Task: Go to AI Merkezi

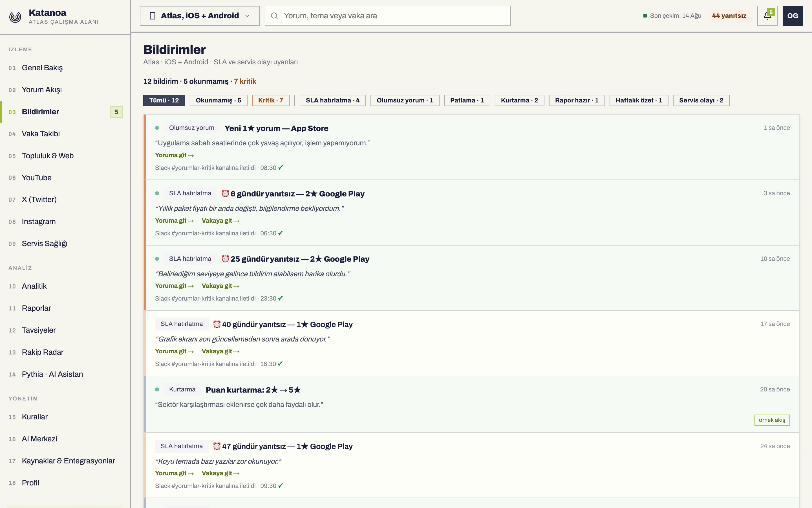Action: click(x=65, y=439)
